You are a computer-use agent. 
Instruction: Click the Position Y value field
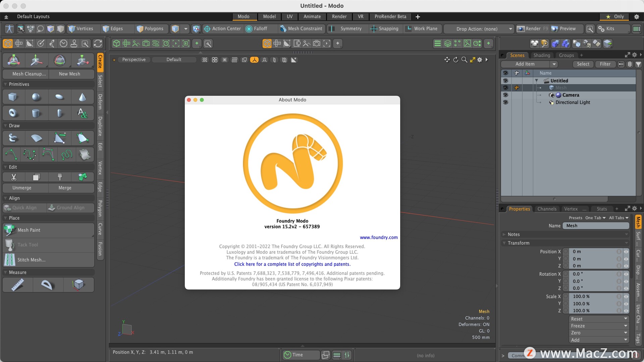pos(595,259)
